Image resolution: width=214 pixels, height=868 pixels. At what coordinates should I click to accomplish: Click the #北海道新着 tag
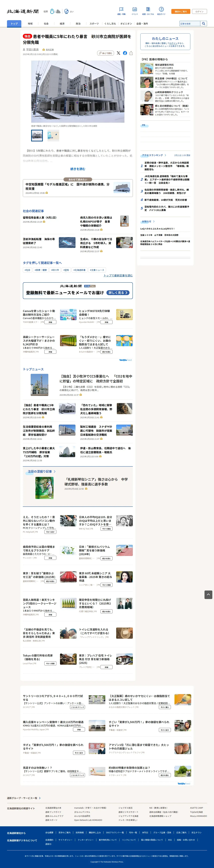(x=79, y=270)
